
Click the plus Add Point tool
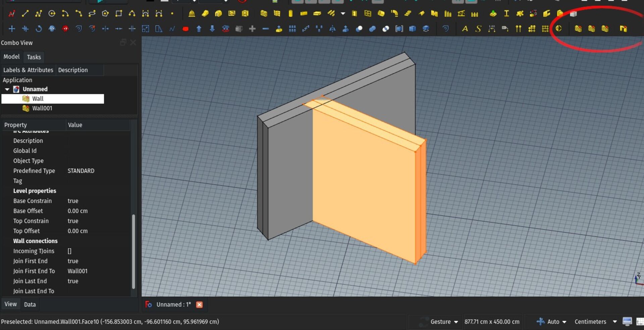[252, 29]
